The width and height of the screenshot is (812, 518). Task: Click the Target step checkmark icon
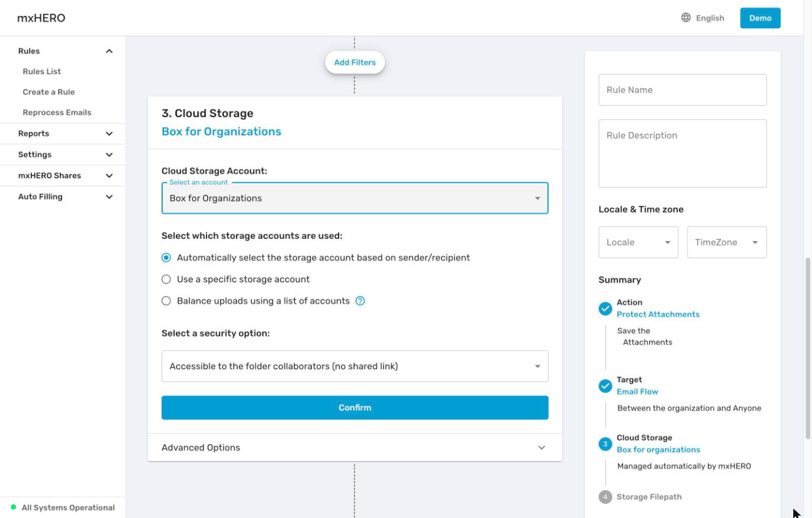tap(605, 386)
